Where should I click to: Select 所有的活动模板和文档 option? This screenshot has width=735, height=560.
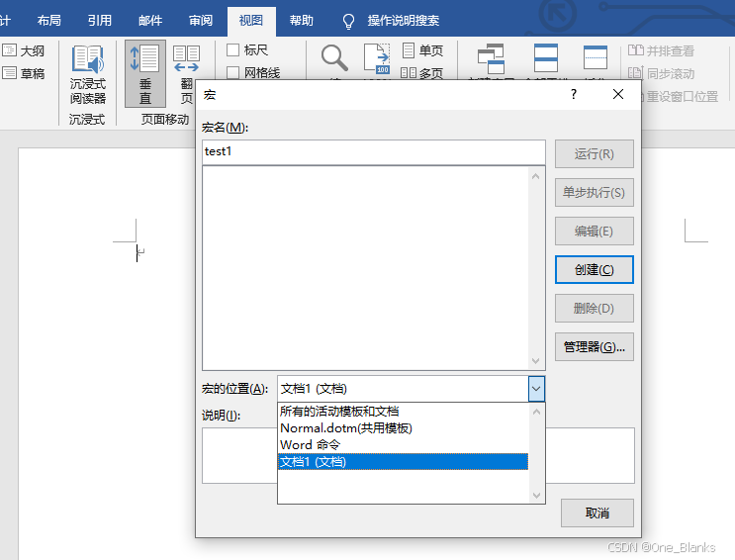(404, 412)
